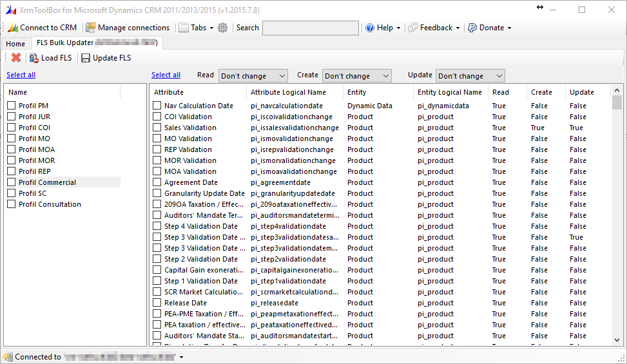
Task: Check the Profil PM checkbox
Action: 11,106
